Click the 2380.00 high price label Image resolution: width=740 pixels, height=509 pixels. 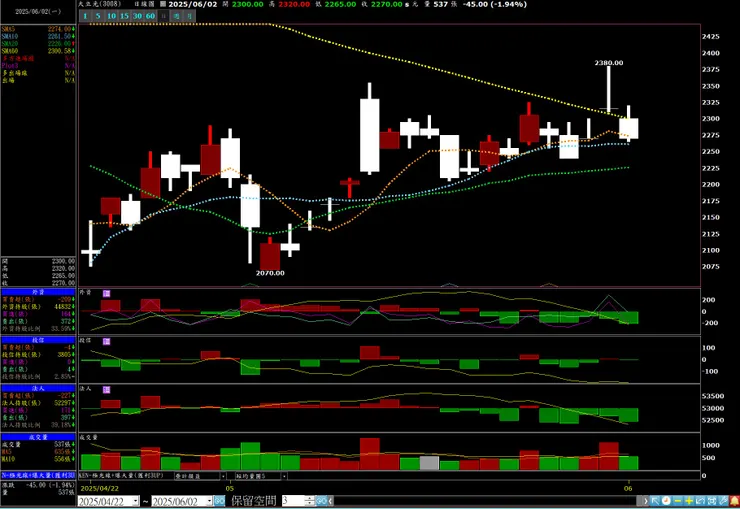(609, 63)
